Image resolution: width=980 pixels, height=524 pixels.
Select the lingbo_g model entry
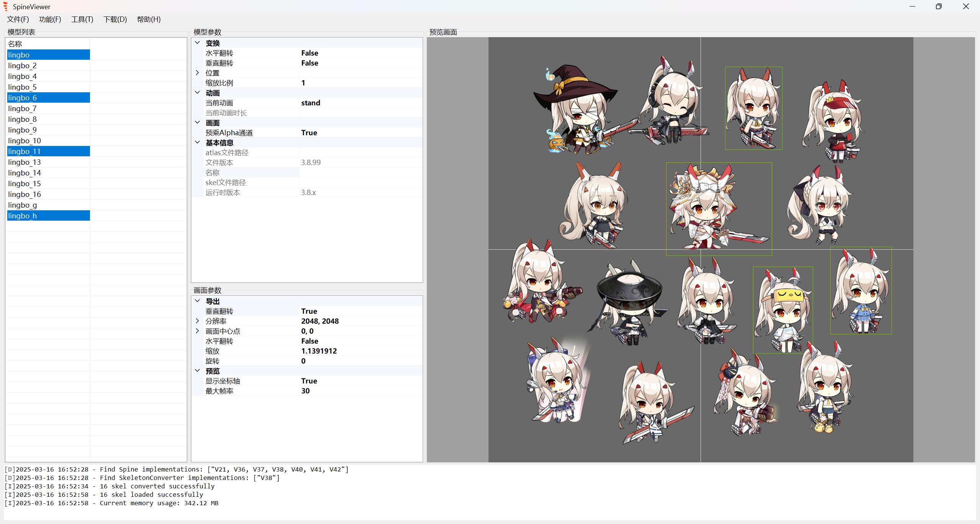(23, 205)
